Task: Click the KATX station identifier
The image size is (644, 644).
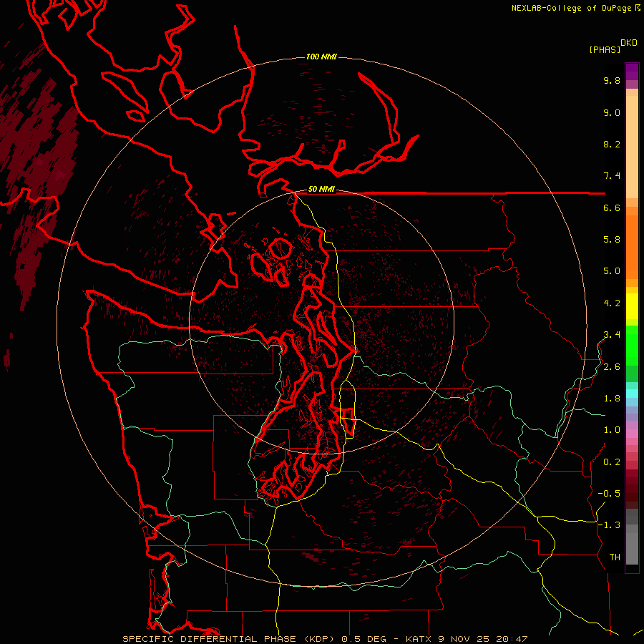Action: pos(418,639)
